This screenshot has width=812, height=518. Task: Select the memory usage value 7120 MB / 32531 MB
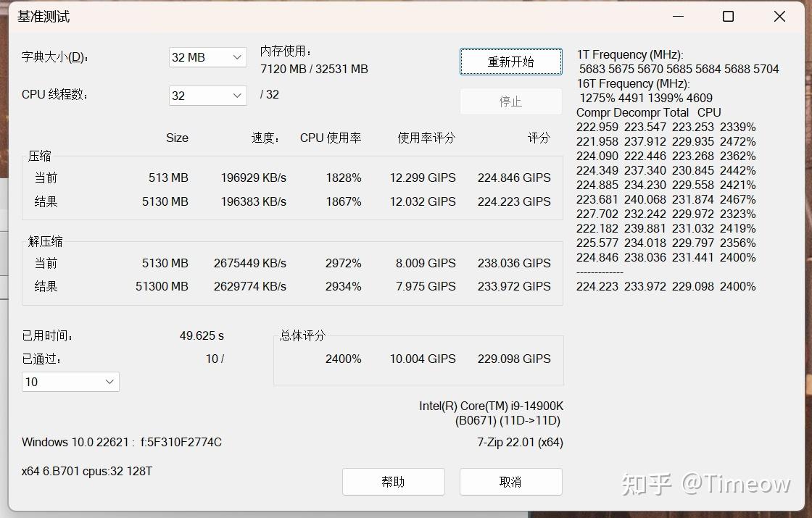point(315,70)
